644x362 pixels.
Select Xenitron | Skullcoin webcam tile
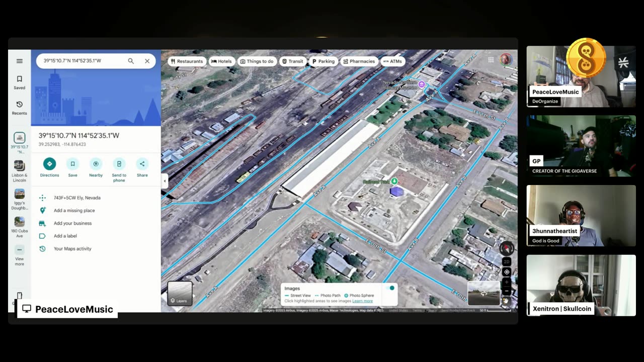[x=581, y=285]
